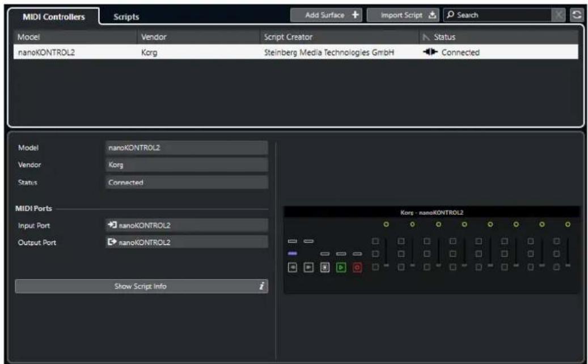Click the forward button on the surface preview
588x364 pixels.
coord(308,267)
